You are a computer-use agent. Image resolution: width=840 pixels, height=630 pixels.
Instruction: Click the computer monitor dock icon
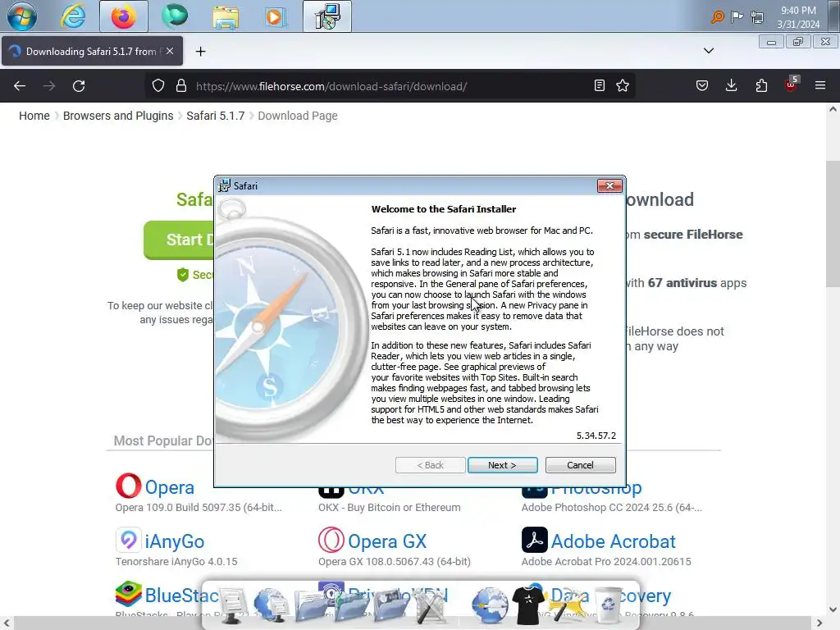(232, 605)
